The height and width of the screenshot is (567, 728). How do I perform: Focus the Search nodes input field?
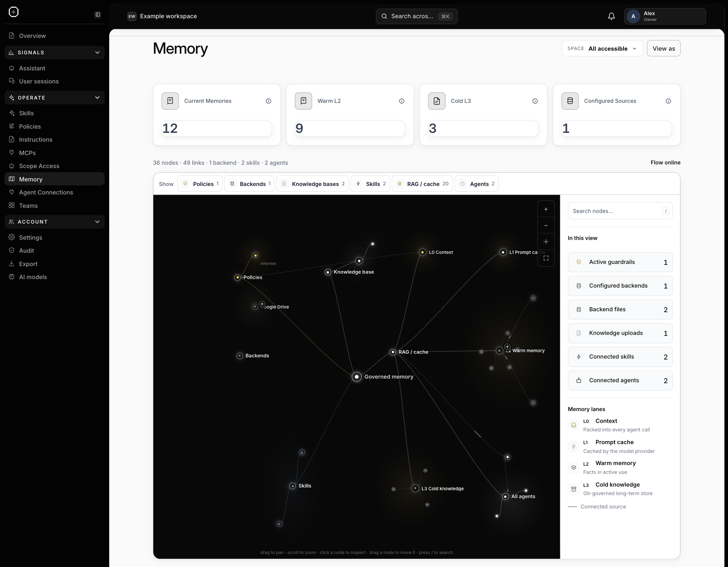[620, 211]
